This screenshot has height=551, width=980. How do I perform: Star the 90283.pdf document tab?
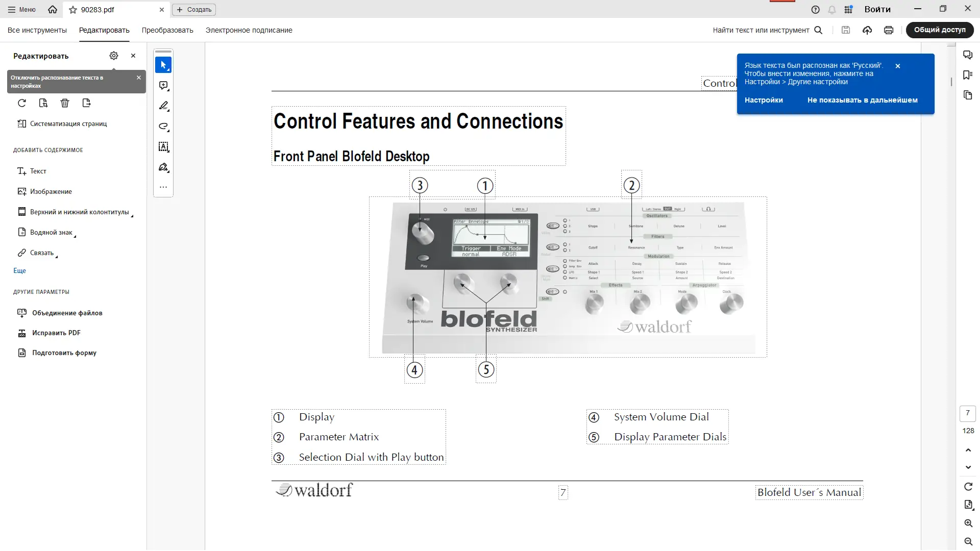73,10
